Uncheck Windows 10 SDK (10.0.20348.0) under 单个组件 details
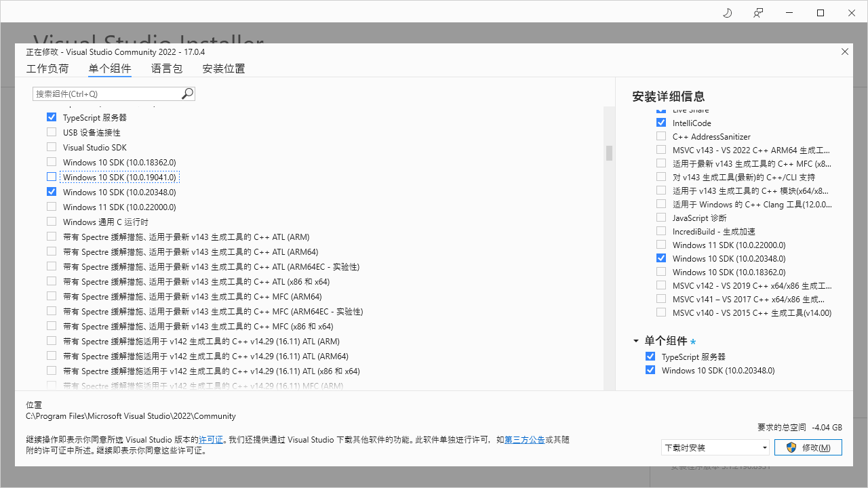 tap(650, 370)
